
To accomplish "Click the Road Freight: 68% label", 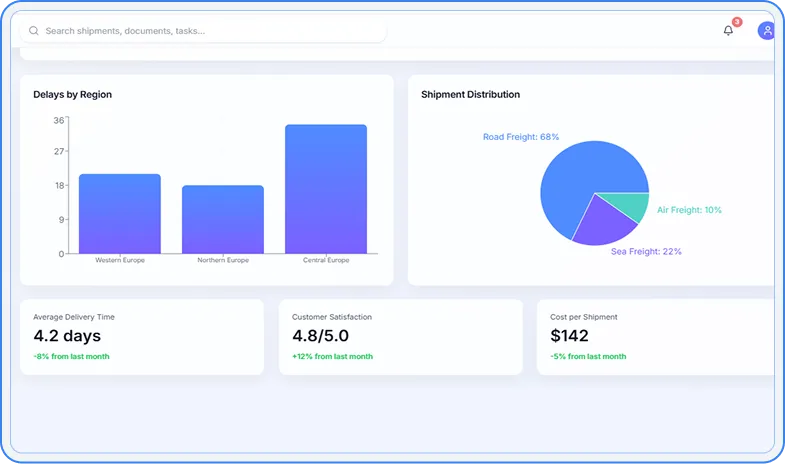I will (520, 137).
